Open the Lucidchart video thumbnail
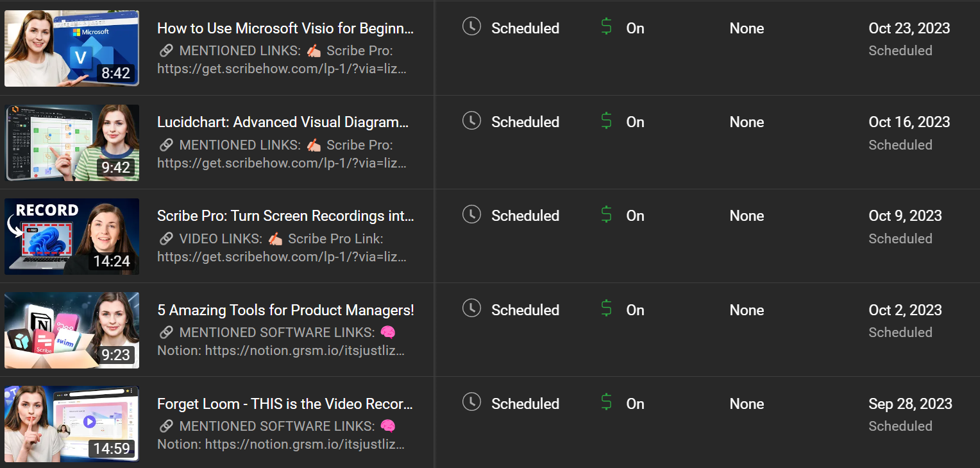Screen dimensions: 980x468 coord(72,143)
